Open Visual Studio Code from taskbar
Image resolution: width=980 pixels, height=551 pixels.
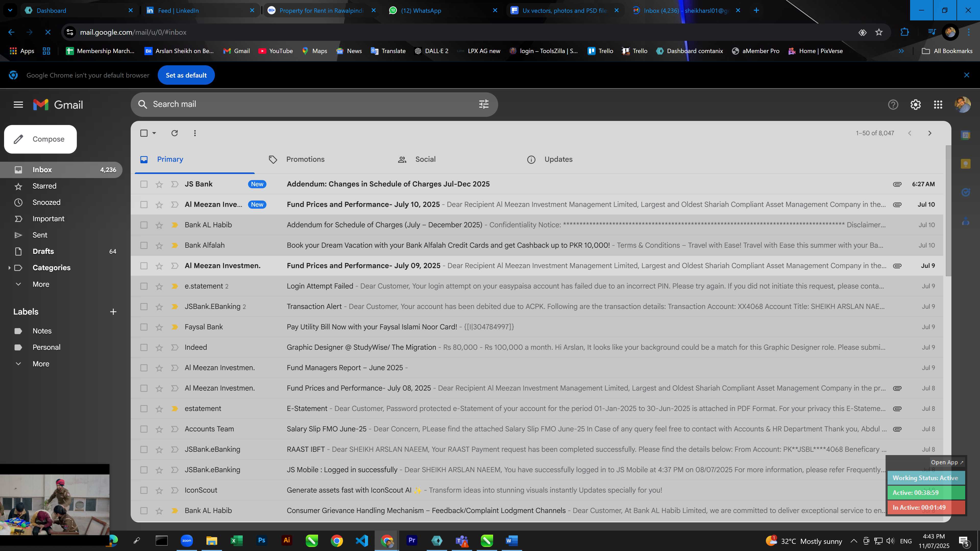click(361, 540)
